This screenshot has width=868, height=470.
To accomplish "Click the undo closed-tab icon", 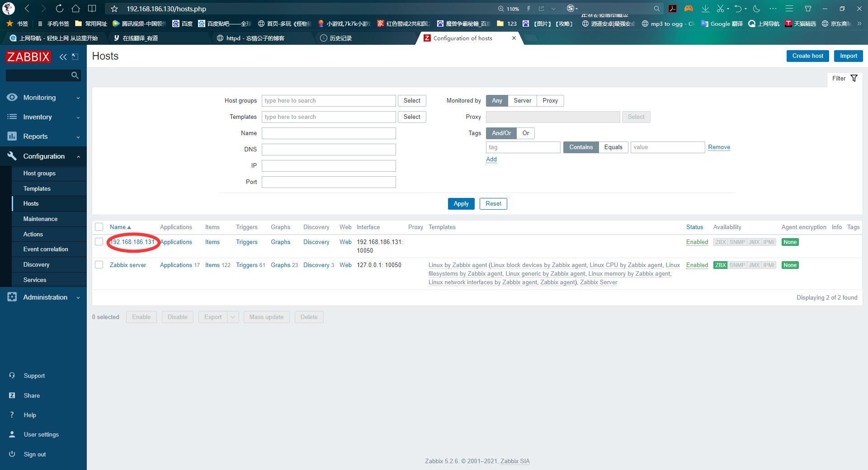I will (x=738, y=9).
